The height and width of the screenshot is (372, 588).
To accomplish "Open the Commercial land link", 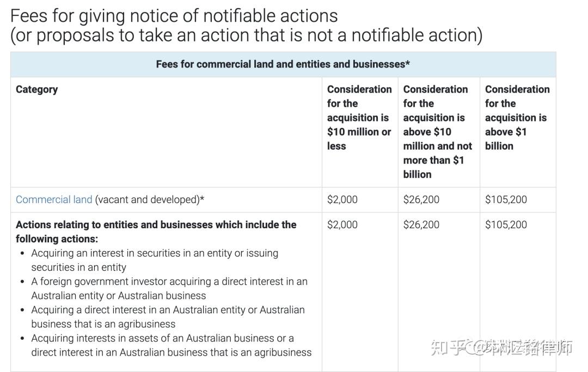I will [x=54, y=199].
